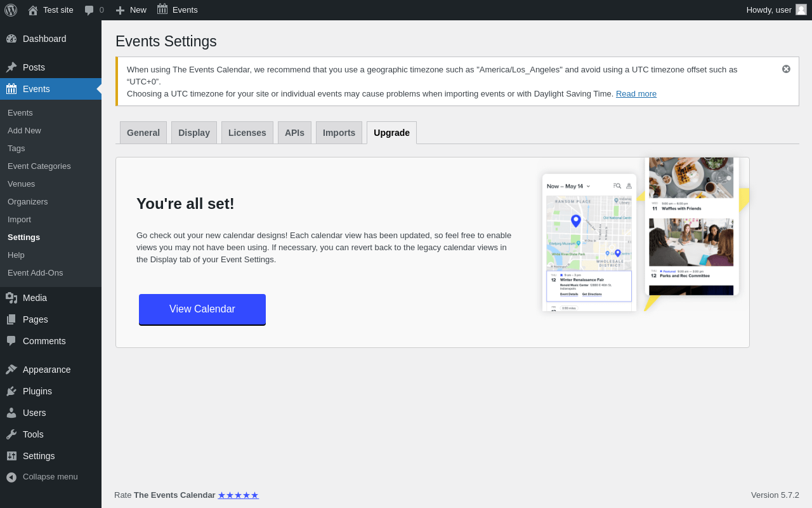The width and height of the screenshot is (812, 508).
Task: Click the Events calendar icon in sidebar
Action: pyautogui.click(x=11, y=89)
